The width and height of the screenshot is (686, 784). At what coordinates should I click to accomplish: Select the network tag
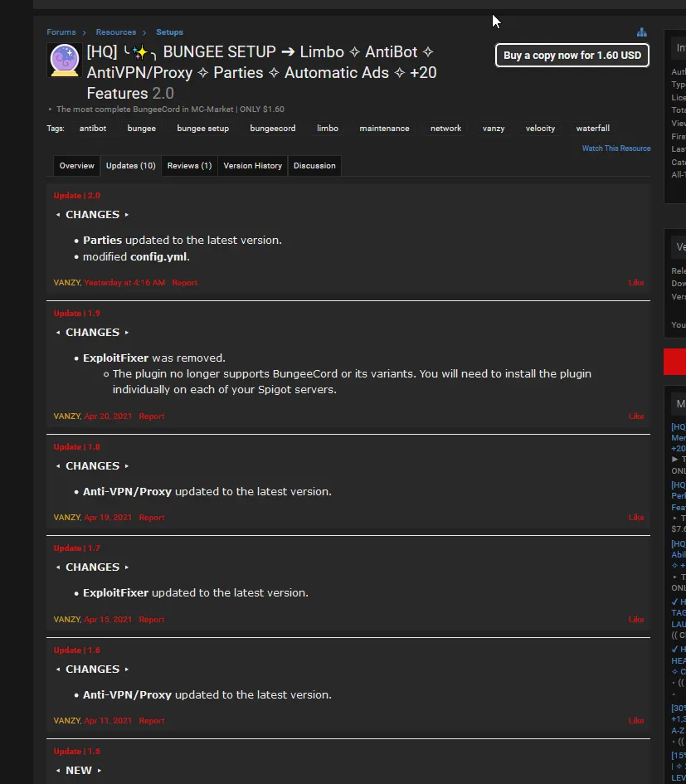click(x=446, y=129)
